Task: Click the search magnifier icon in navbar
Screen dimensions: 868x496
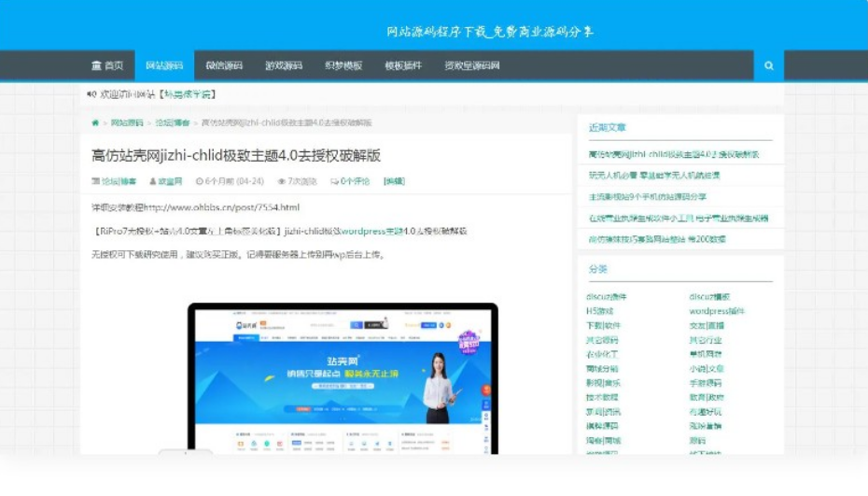Action: [x=768, y=65]
